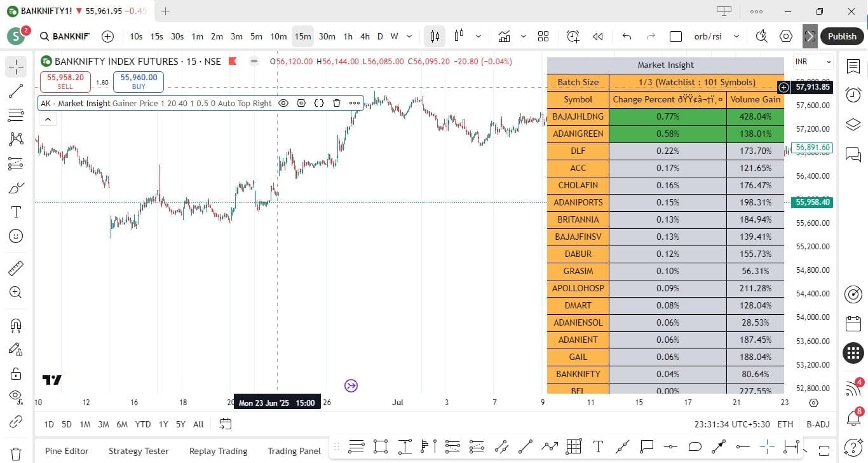This screenshot has height=463, width=868.
Task: Toggle stay in drawing mode pencil-lock
Action: click(x=16, y=349)
